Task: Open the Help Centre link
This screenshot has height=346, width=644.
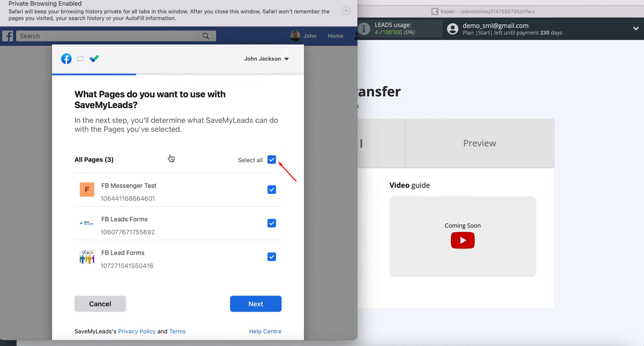Action: (265, 331)
